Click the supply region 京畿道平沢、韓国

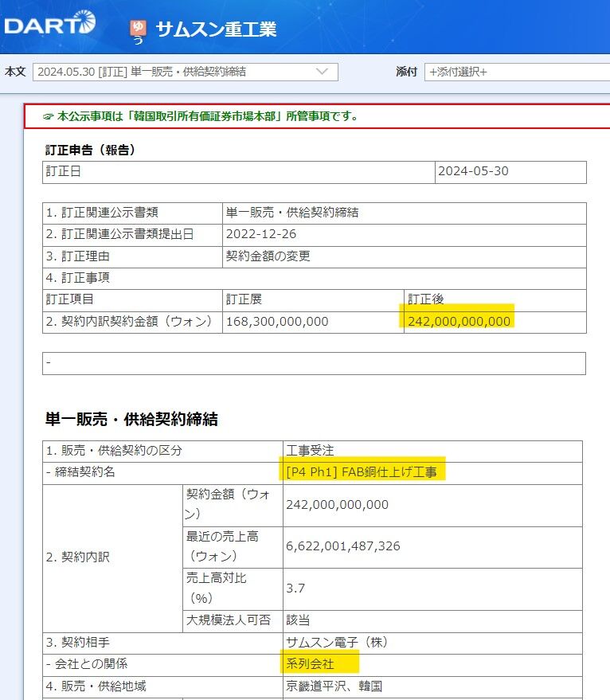(334, 686)
